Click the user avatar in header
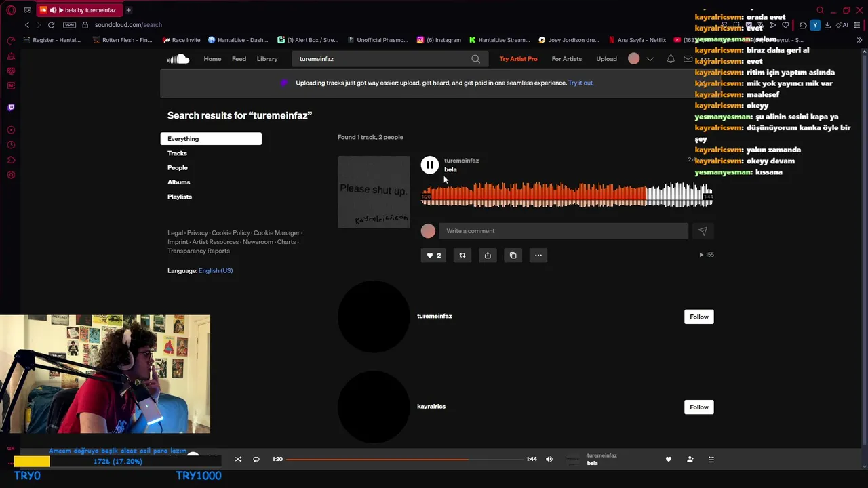The height and width of the screenshot is (488, 868). tap(633, 59)
